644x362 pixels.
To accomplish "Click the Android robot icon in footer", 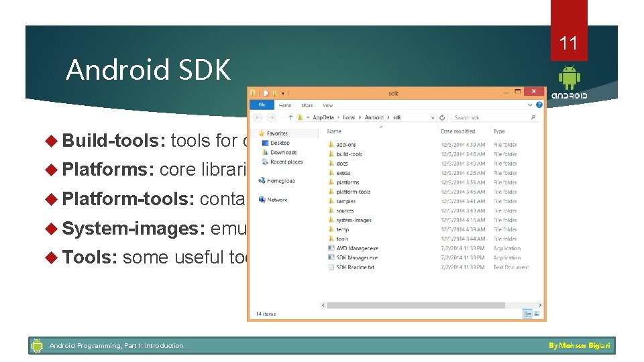I will (x=37, y=346).
